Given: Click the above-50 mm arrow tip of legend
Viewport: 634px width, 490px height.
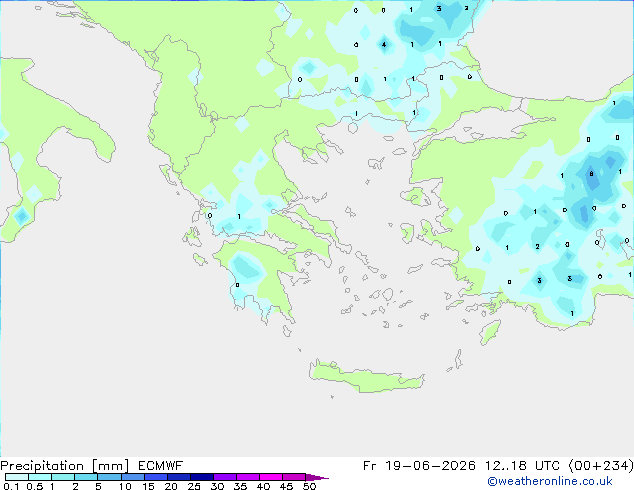Looking at the screenshot, I should [317, 477].
